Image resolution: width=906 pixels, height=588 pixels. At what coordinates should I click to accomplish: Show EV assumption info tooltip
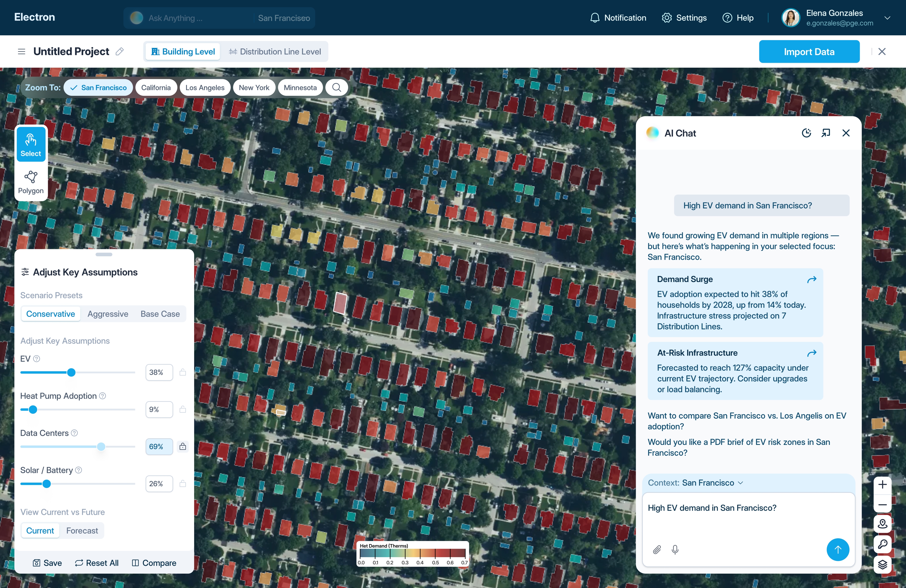[37, 359]
